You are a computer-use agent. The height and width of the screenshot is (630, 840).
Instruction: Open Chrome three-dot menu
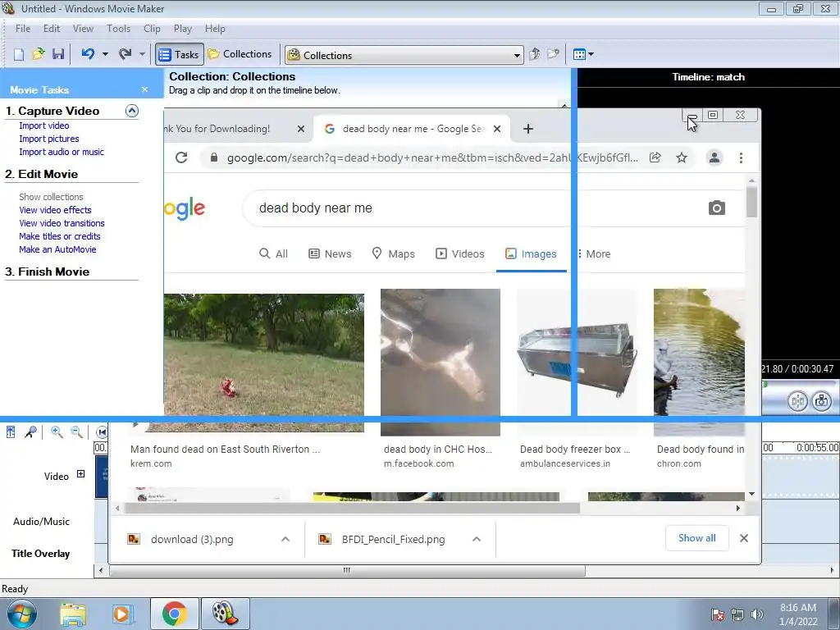741,157
